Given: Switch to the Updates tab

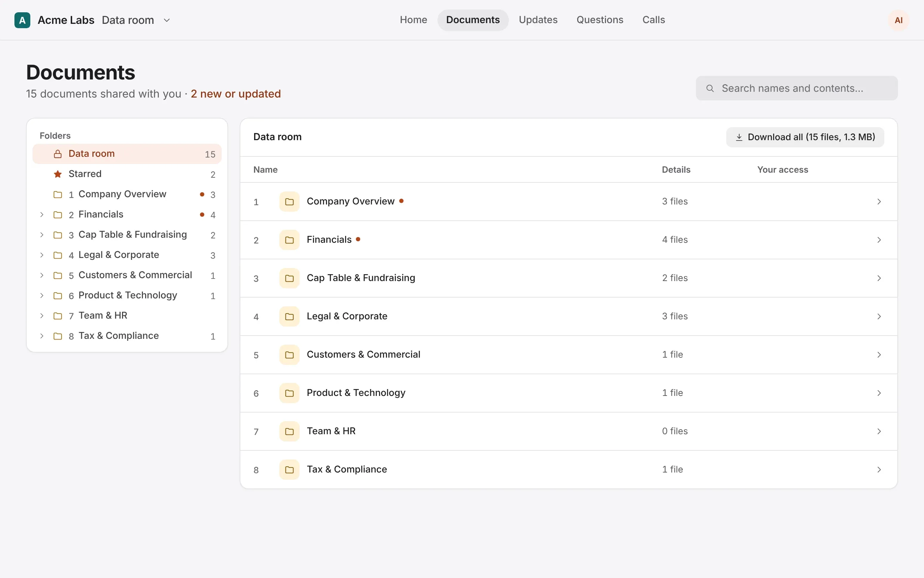Looking at the screenshot, I should point(538,20).
